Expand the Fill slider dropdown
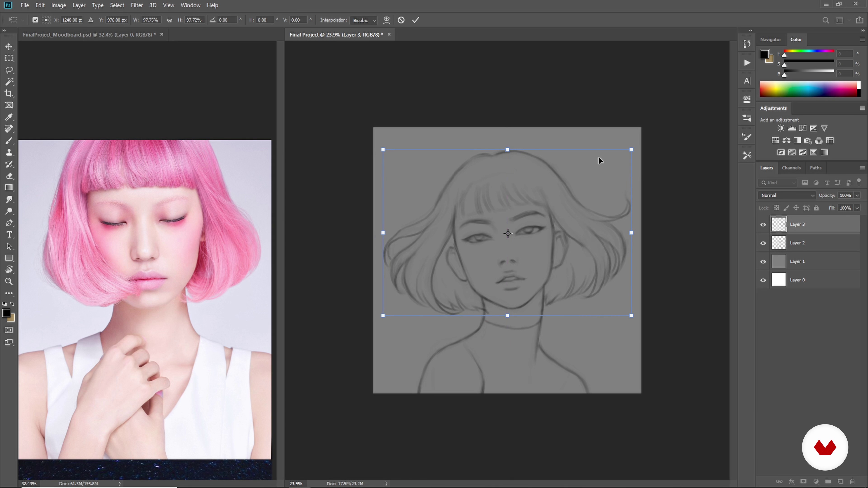The image size is (868, 488). coord(857,208)
